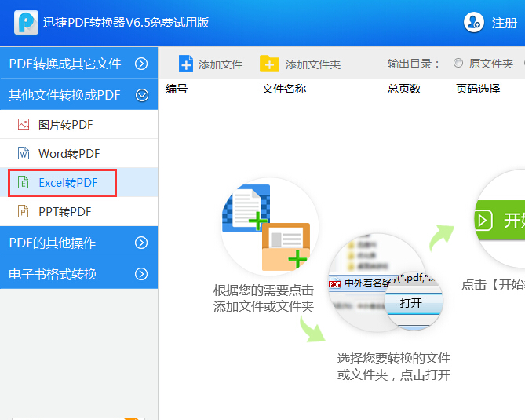Open the 注册 register link

(x=505, y=23)
